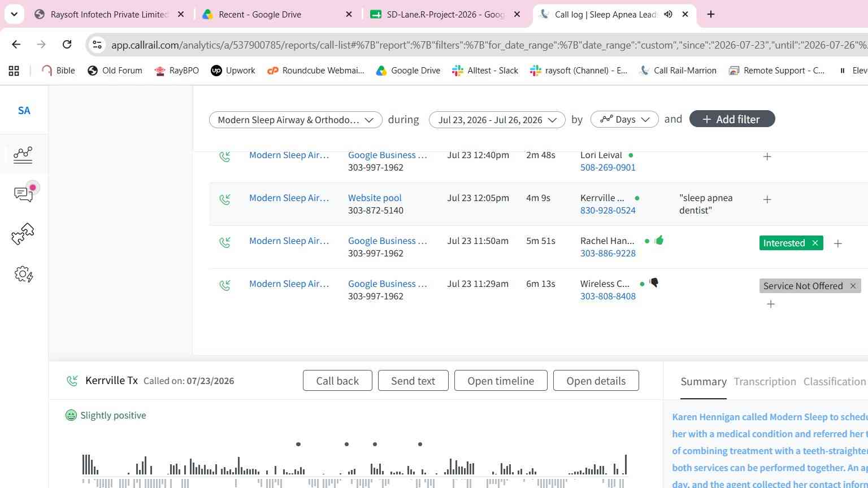This screenshot has height=488, width=868.
Task: Remove the Service Not Offered tag
Action: (x=853, y=286)
